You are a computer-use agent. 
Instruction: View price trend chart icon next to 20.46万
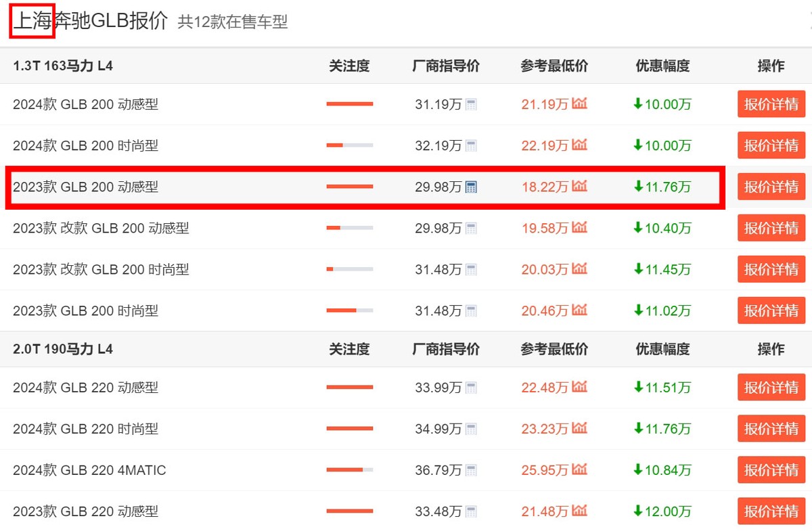click(x=579, y=310)
